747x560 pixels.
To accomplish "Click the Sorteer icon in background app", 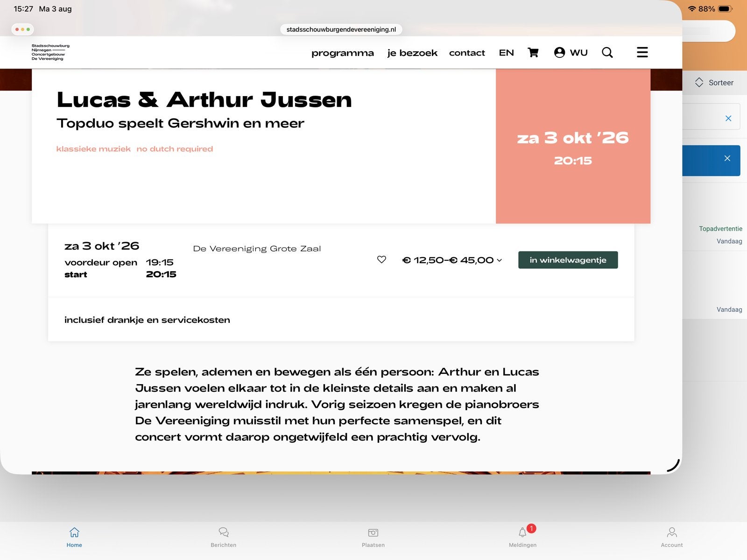I will click(699, 83).
